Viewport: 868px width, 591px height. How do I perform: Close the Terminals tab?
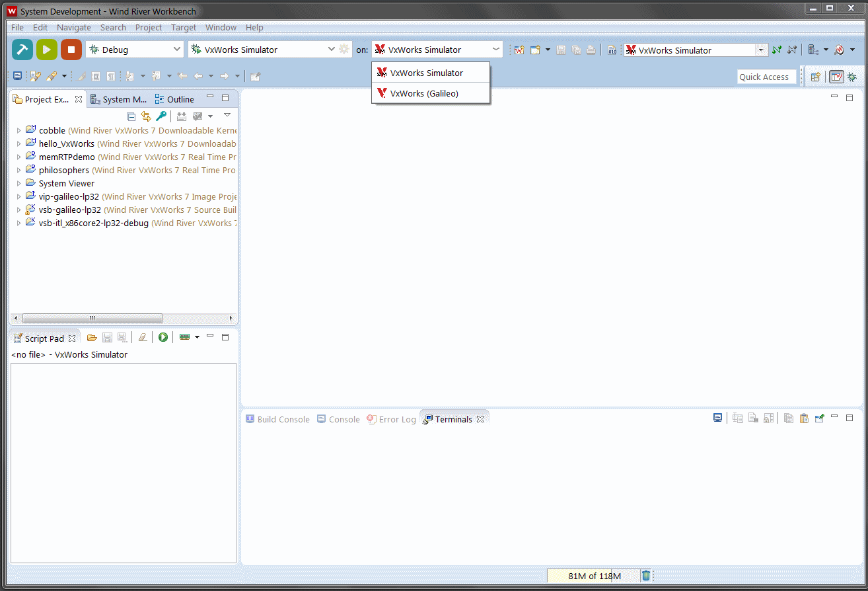pos(480,419)
